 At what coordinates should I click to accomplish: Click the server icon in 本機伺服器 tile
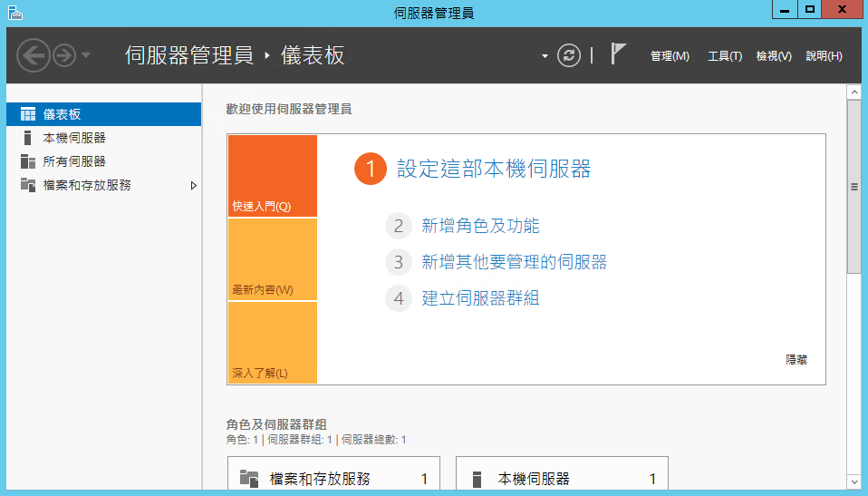pos(477,479)
